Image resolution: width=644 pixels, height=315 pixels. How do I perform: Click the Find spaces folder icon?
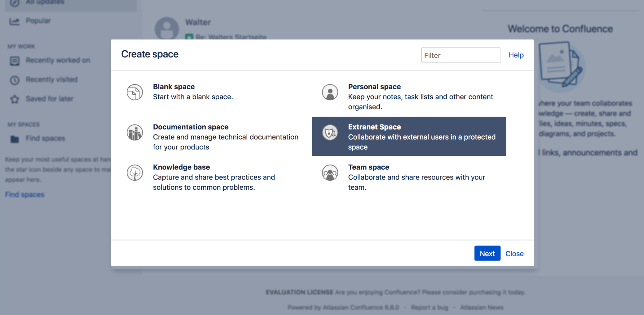[x=14, y=139]
